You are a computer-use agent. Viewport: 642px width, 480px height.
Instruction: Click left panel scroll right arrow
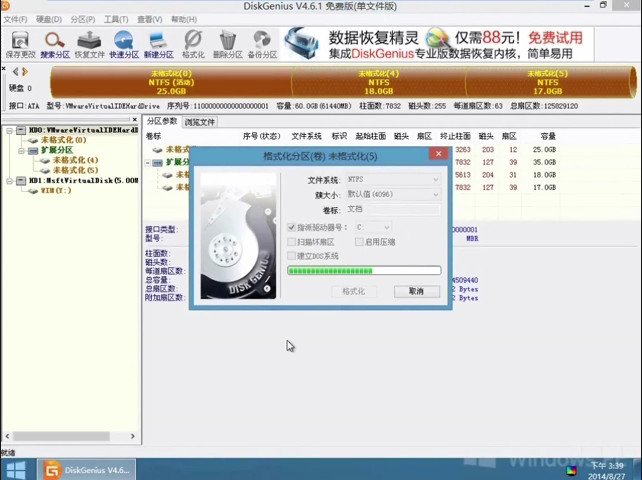coord(133,436)
